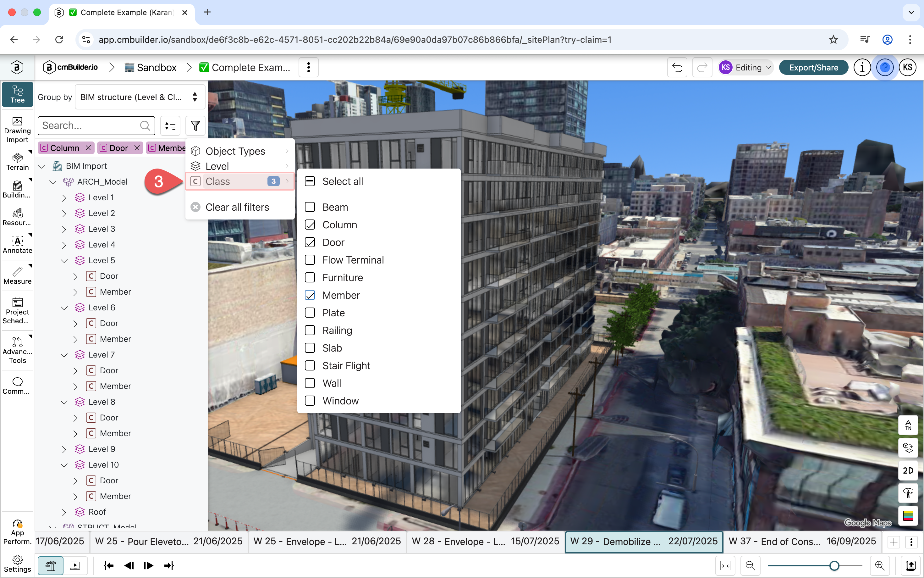The width and height of the screenshot is (924, 578).
Task: Toggle the Select all checkbox
Action: coord(310,181)
